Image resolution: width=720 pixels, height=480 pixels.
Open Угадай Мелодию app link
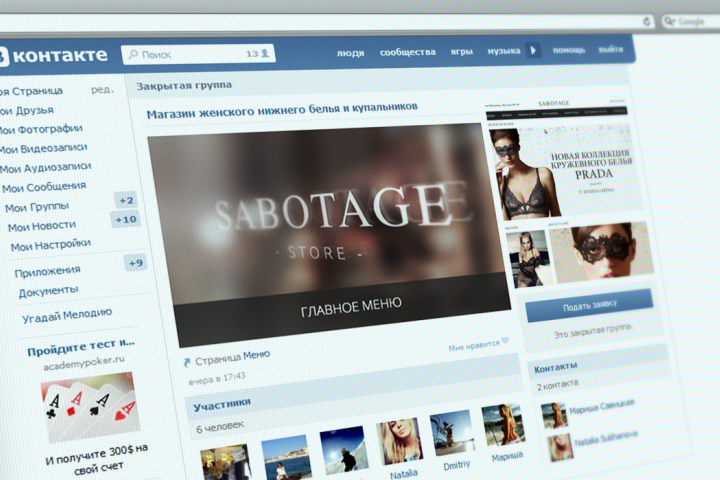(x=67, y=316)
